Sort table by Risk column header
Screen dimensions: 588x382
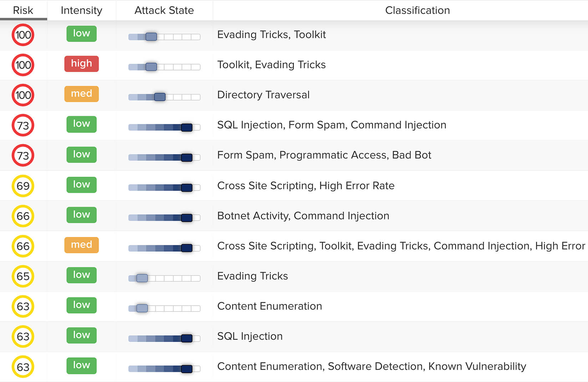(23, 10)
